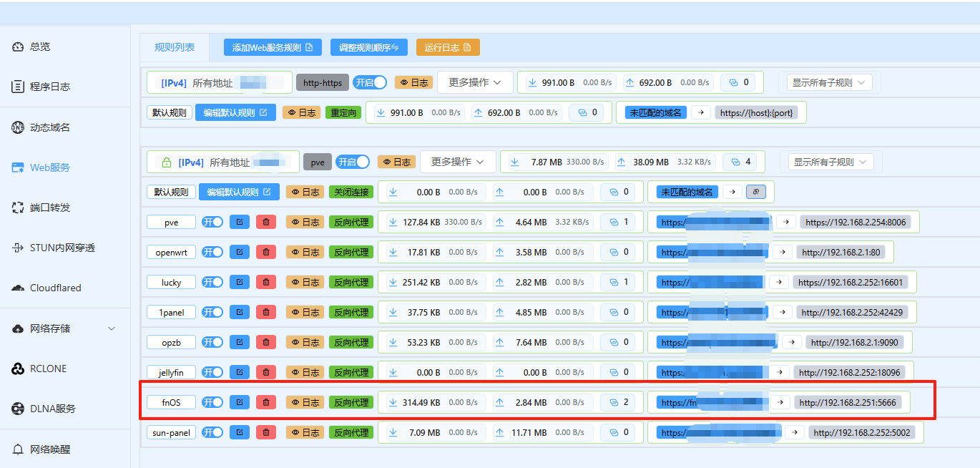The width and height of the screenshot is (980, 468).
Task: Open the 端口转发 sidebar menu item
Action: pyautogui.click(x=49, y=208)
